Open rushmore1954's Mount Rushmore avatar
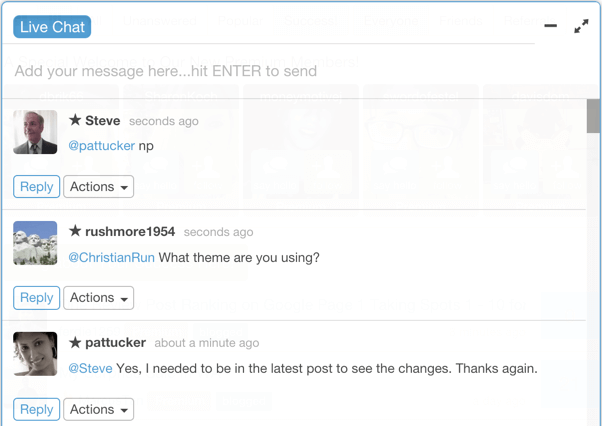Image resolution: width=602 pixels, height=426 pixels. pos(35,243)
